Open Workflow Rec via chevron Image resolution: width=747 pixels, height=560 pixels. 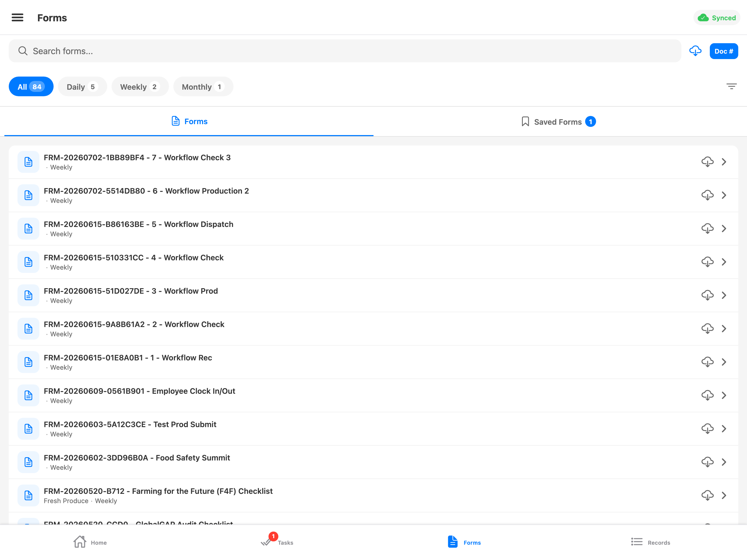[724, 362]
